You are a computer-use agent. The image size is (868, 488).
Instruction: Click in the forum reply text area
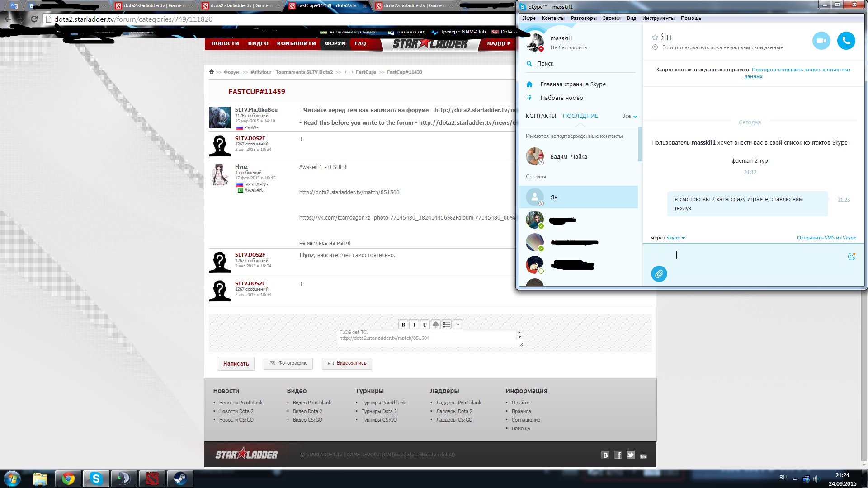[426, 338]
